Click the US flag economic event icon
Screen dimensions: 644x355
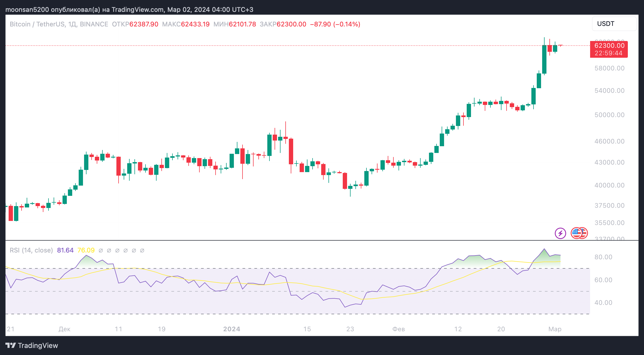point(577,233)
